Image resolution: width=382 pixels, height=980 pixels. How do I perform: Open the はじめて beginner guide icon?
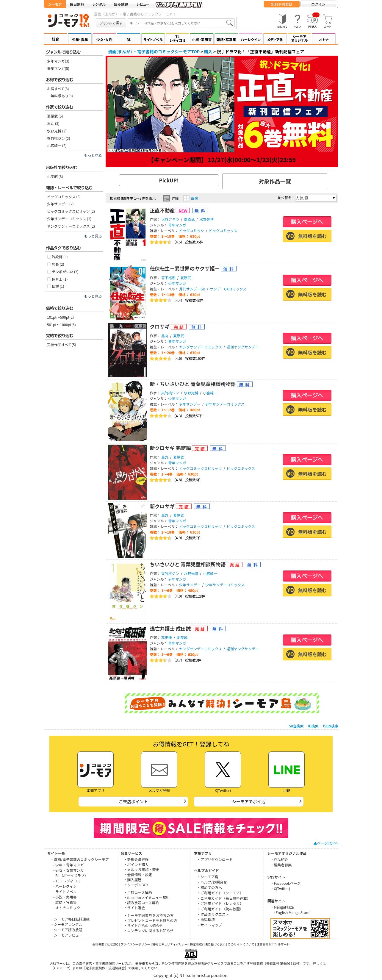click(x=282, y=21)
